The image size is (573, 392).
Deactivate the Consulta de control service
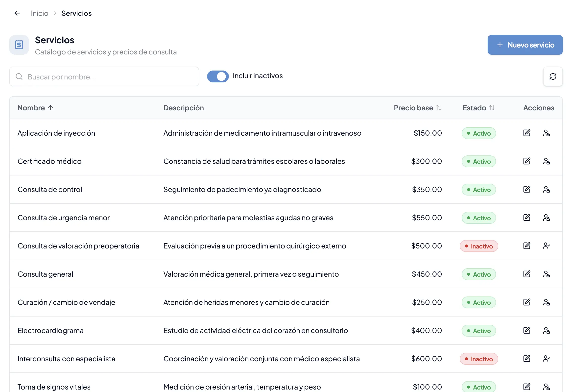coord(546,189)
